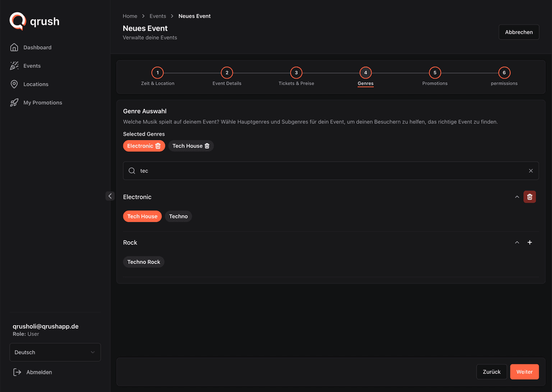552x392 pixels.
Task: Open the My Promotions rocket icon
Action: tap(14, 102)
